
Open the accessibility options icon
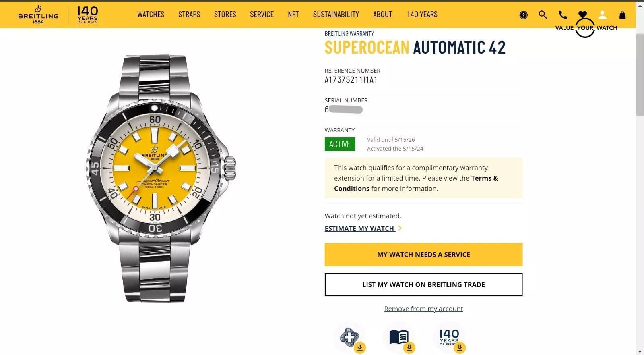click(x=523, y=15)
